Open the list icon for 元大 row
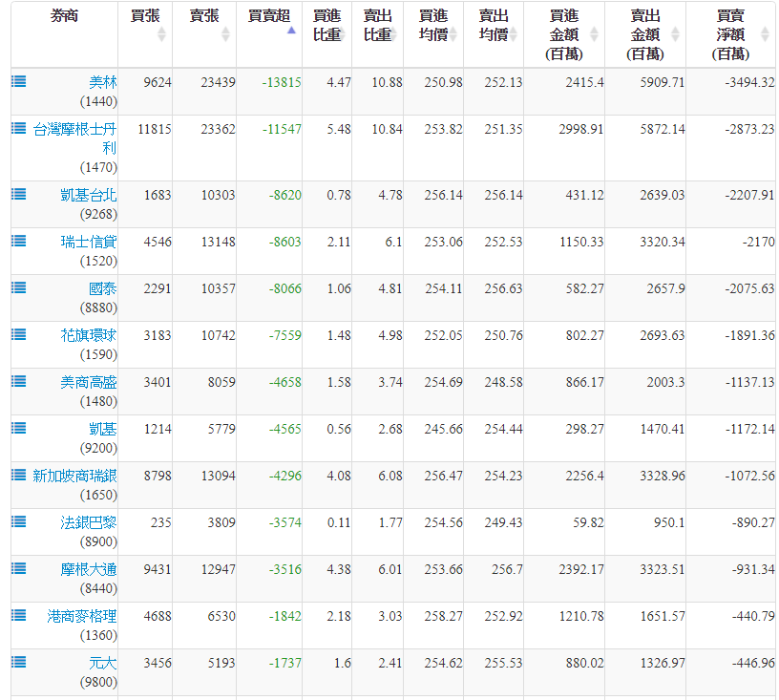This screenshot has width=779, height=700. coord(19,662)
